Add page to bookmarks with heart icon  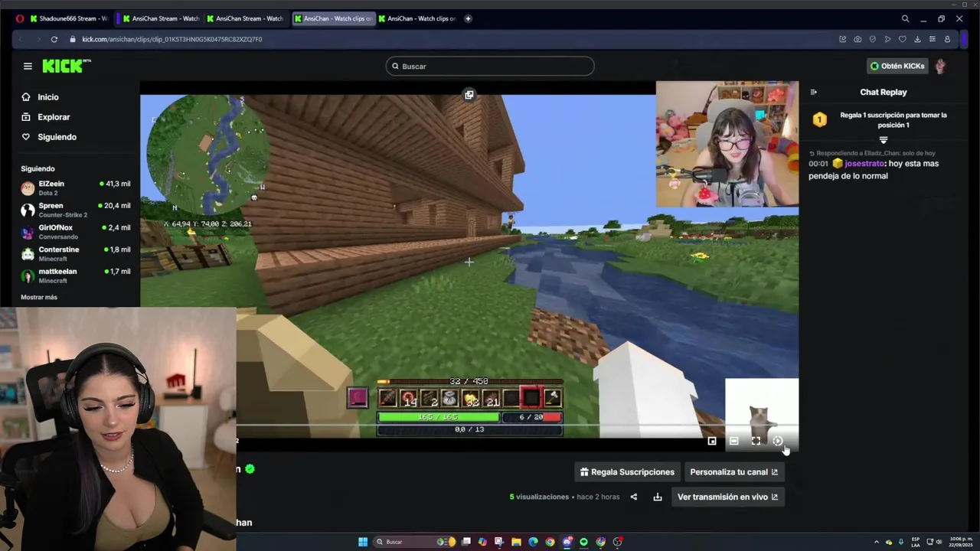point(903,39)
